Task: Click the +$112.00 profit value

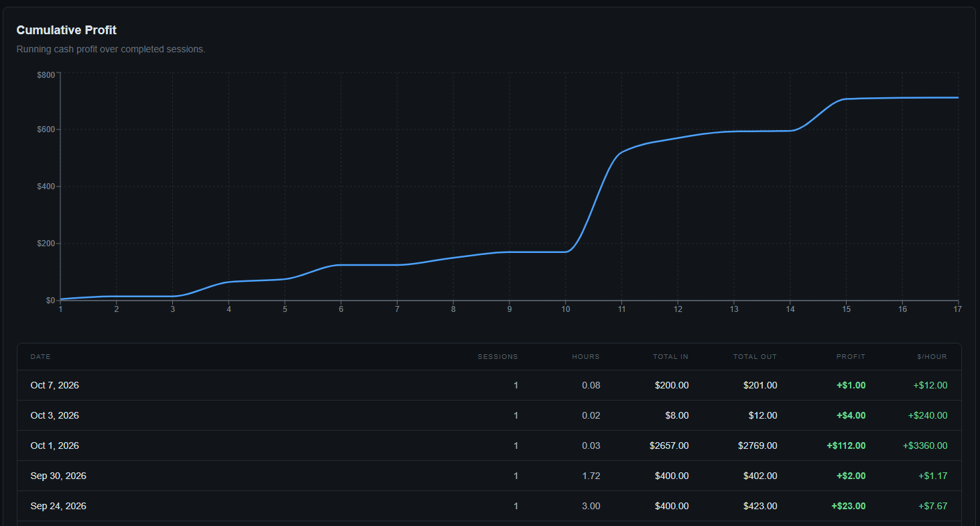Action: point(846,445)
